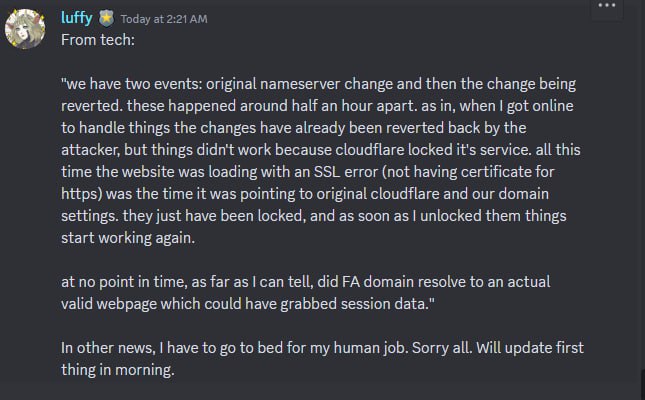The image size is (645, 400).
Task: Click the username "luffy"
Action: (x=77, y=18)
